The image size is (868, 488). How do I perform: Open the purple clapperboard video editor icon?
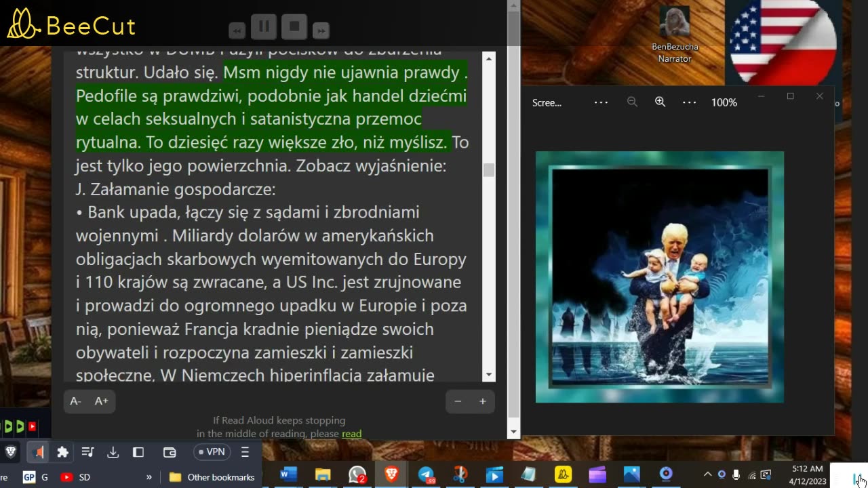(597, 474)
